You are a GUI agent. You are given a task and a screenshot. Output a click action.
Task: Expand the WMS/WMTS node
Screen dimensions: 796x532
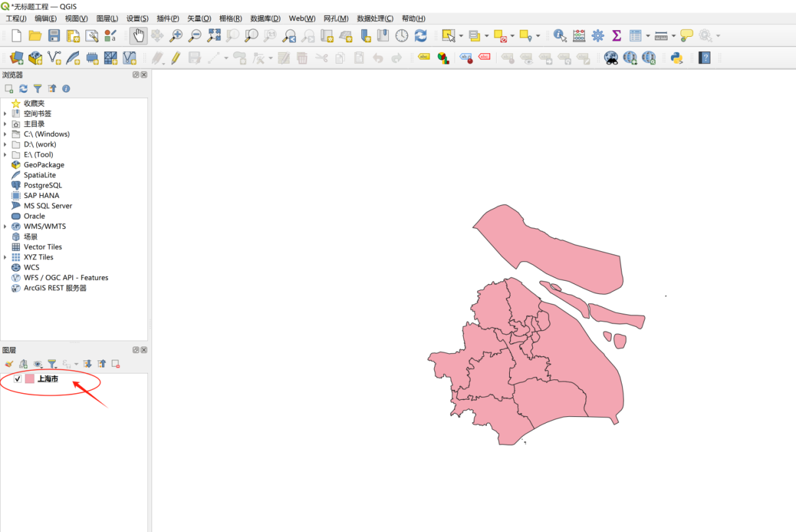coord(5,226)
